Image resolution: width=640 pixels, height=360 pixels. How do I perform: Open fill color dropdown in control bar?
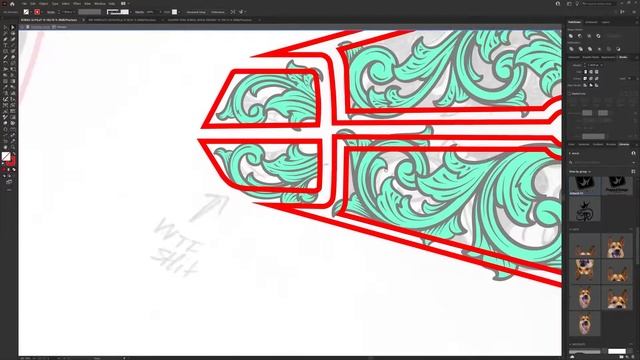tap(31, 12)
